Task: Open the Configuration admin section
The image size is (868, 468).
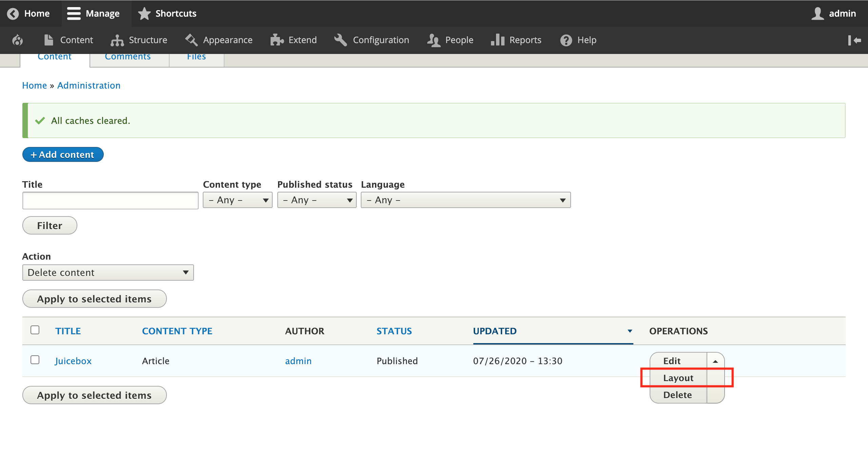Action: (380, 40)
